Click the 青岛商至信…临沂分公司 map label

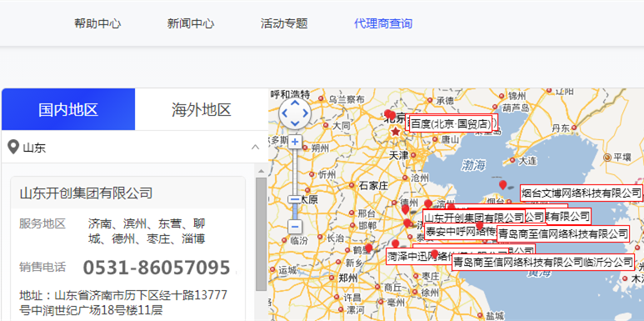coord(543,262)
